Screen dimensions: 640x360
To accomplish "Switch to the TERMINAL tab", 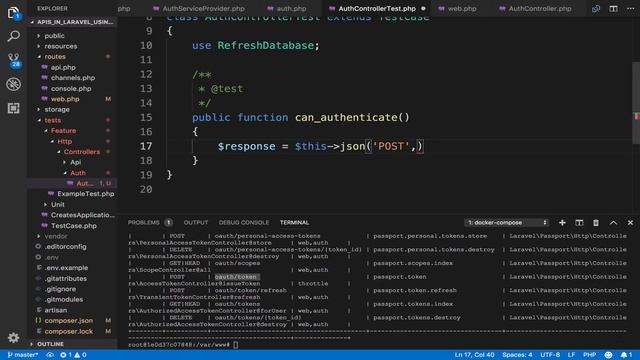I will [294, 222].
